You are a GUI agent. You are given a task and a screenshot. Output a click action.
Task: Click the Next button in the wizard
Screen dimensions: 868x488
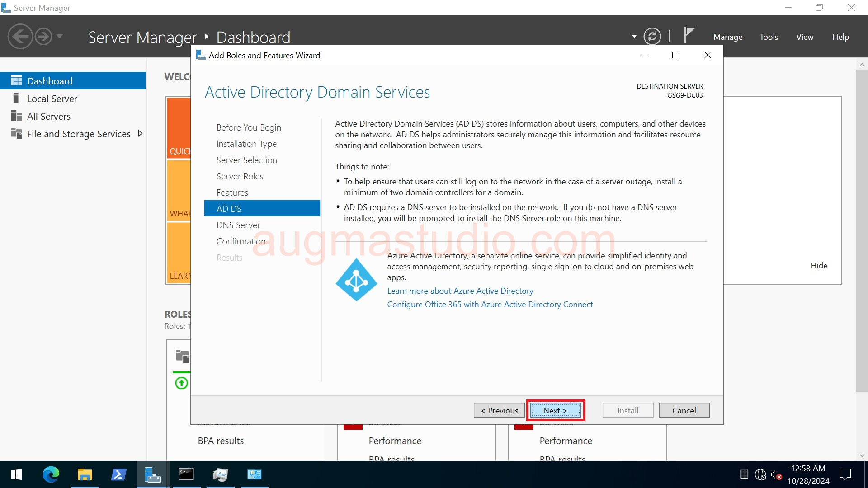pyautogui.click(x=555, y=410)
